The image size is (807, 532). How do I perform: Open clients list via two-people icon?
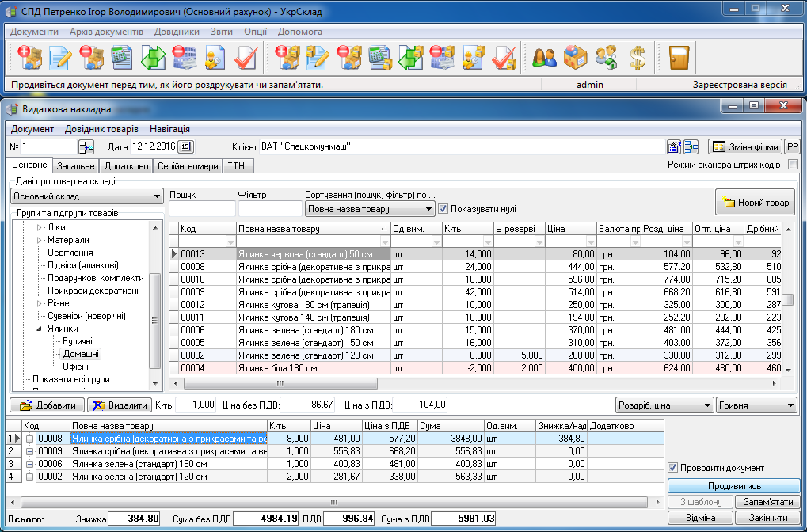coord(544,58)
